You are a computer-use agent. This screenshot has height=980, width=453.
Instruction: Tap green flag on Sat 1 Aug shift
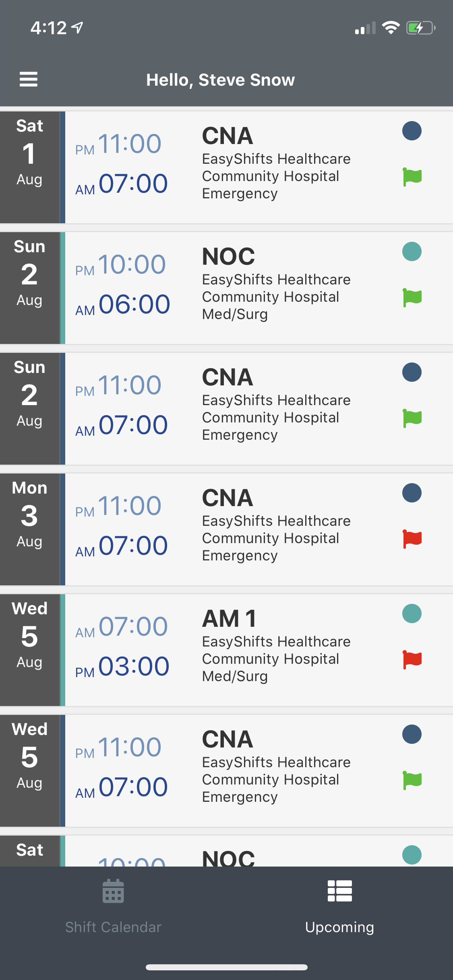412,177
